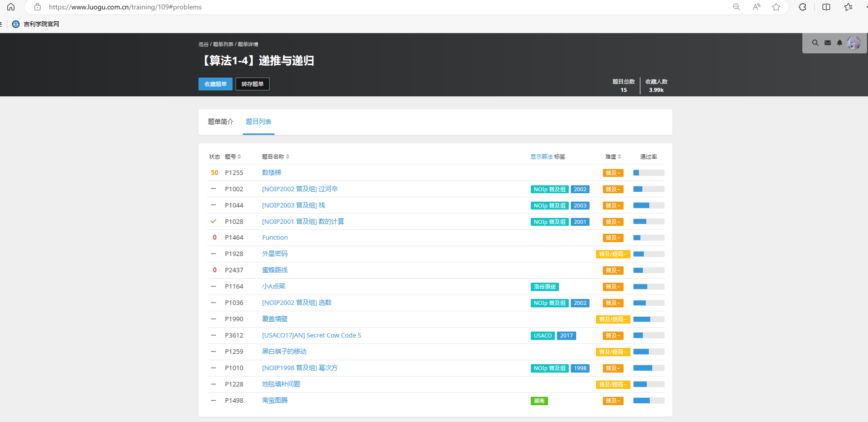Open the messages envelope icon
868x422 pixels.
[x=828, y=43]
